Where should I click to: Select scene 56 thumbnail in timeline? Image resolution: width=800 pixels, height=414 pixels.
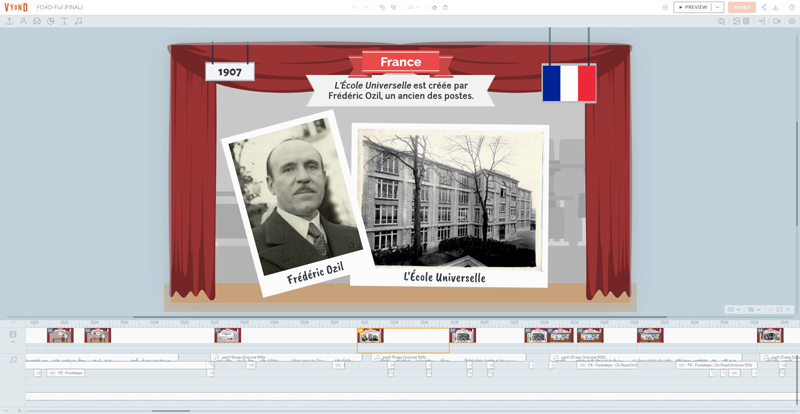(97, 335)
